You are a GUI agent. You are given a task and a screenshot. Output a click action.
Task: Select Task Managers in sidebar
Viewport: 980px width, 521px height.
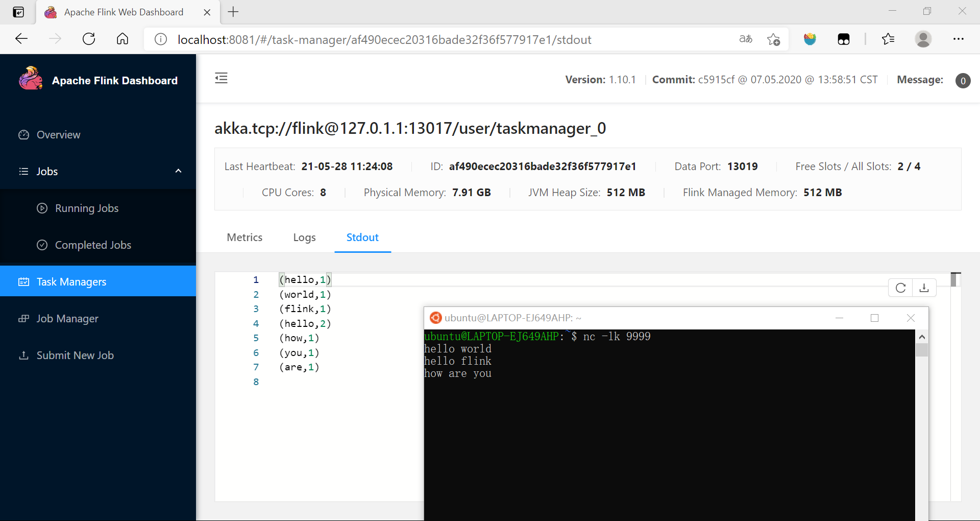[x=98, y=281]
